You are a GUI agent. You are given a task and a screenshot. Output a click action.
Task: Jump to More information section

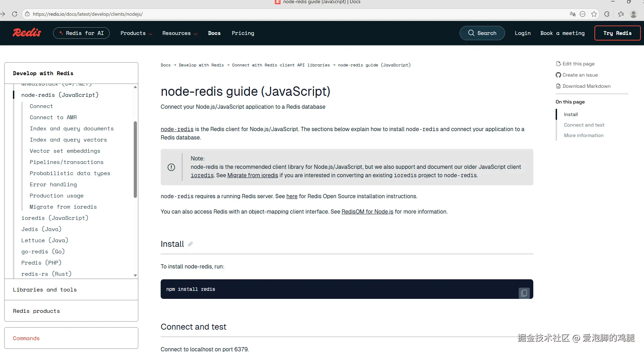pos(584,135)
